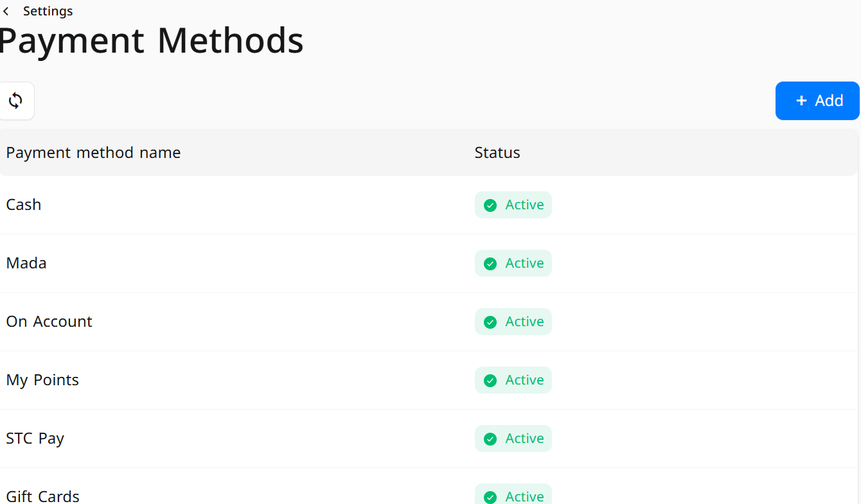Open the STC Pay payment method
Image resolution: width=861 pixels, height=504 pixels.
tap(429, 439)
